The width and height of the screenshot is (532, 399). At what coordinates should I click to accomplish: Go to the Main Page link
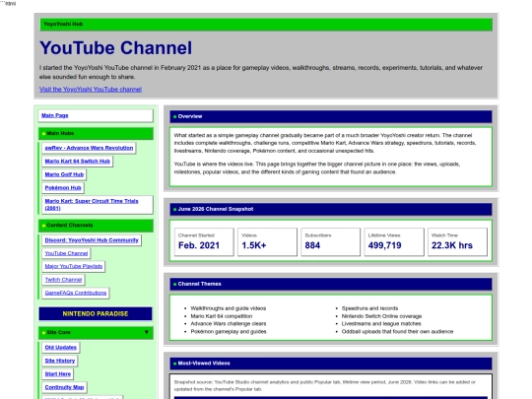54,115
